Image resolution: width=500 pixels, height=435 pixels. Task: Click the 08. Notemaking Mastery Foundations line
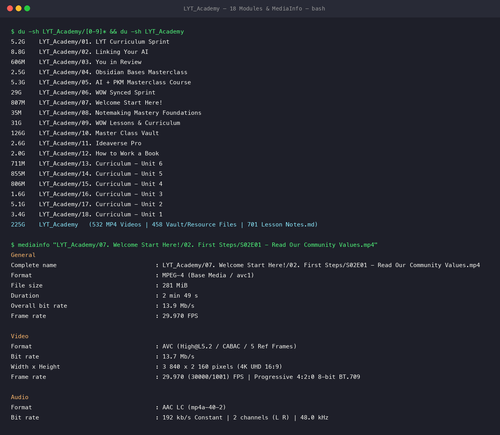pos(106,113)
